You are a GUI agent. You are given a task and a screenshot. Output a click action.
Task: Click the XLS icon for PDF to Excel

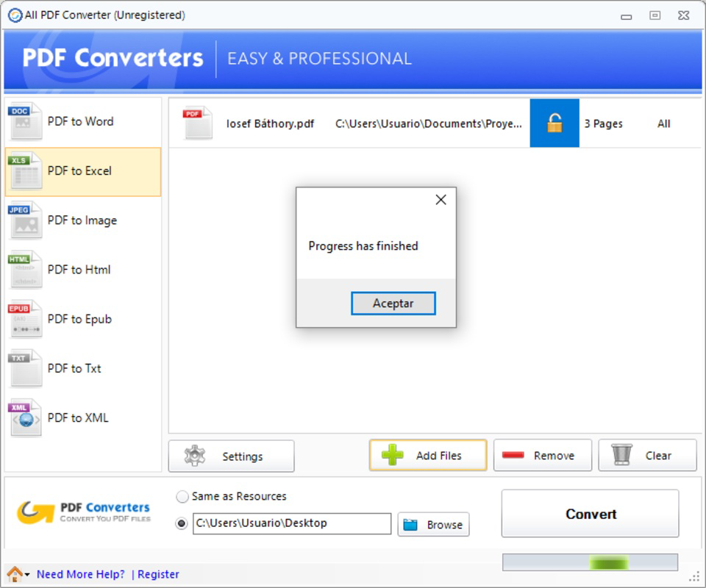click(x=25, y=171)
